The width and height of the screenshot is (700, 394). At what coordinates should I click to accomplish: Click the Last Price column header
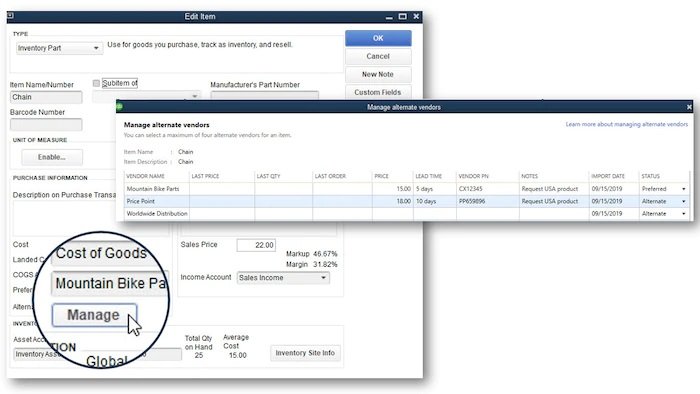tap(222, 176)
